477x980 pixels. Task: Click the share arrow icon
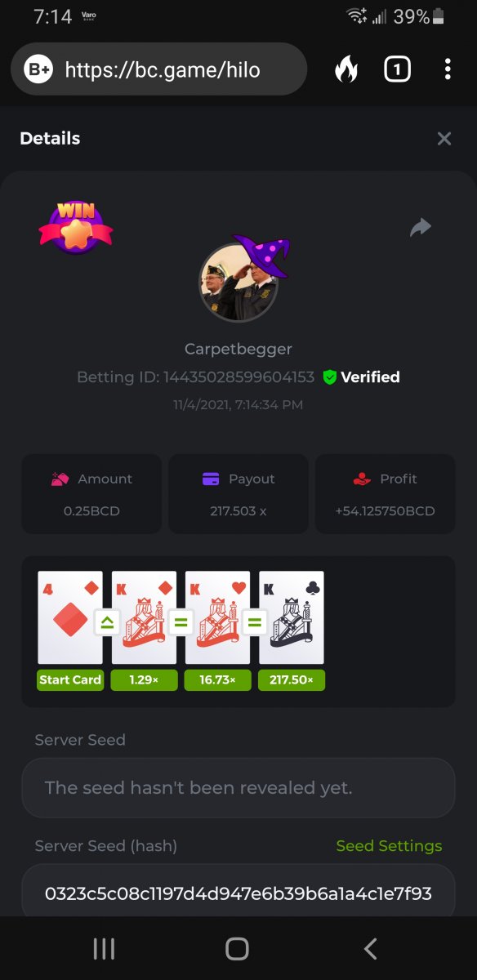point(420,227)
